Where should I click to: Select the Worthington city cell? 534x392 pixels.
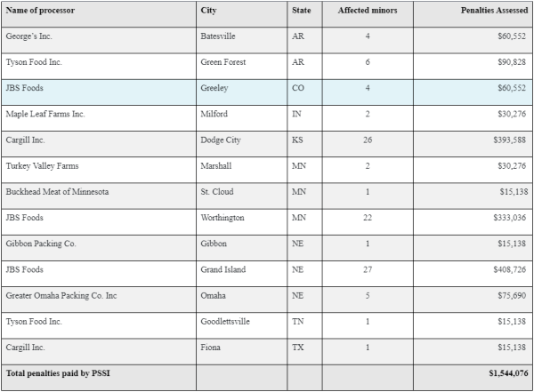(x=226, y=218)
